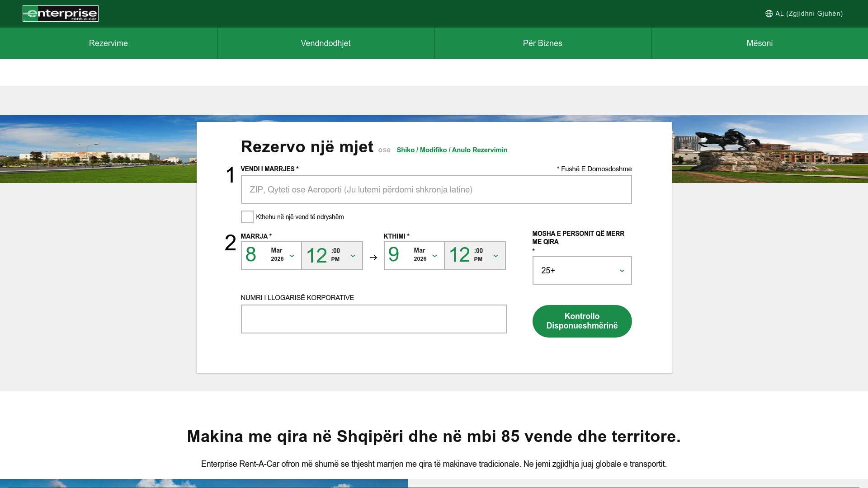
Task: Click 'Shiko / Modifiko / Anulo Rezervimin' link
Action: tap(452, 150)
